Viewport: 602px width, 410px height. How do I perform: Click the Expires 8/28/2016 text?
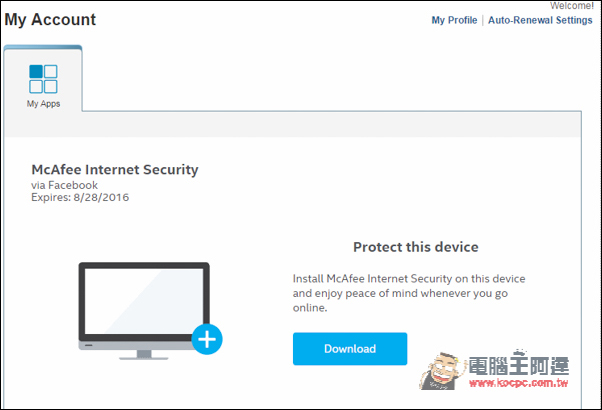pyautogui.click(x=80, y=197)
